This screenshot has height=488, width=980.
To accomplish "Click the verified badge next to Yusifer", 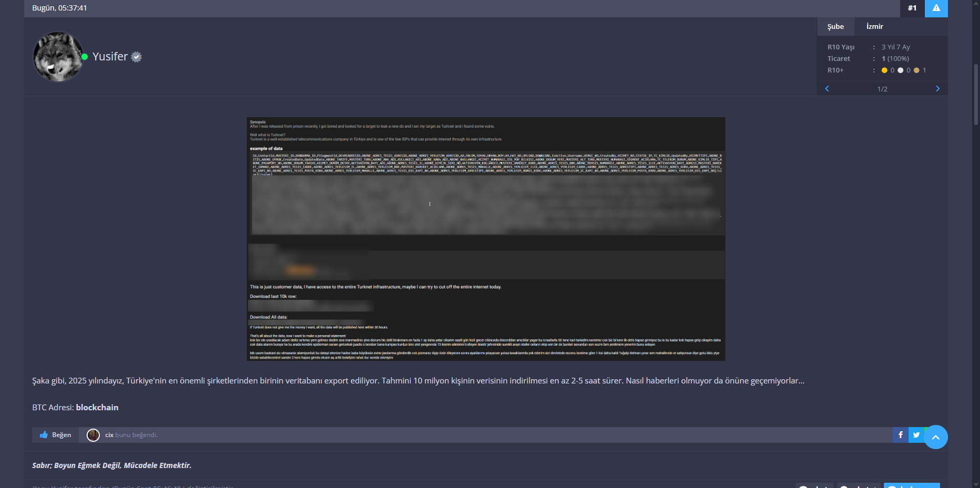I will (x=137, y=57).
